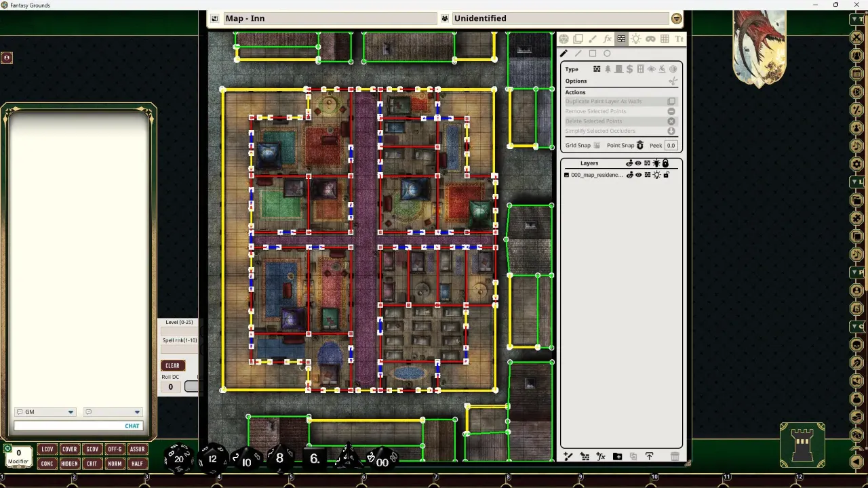Click the token die icon in the image toolbar
Viewport: 868px width, 488px height.
click(564, 39)
